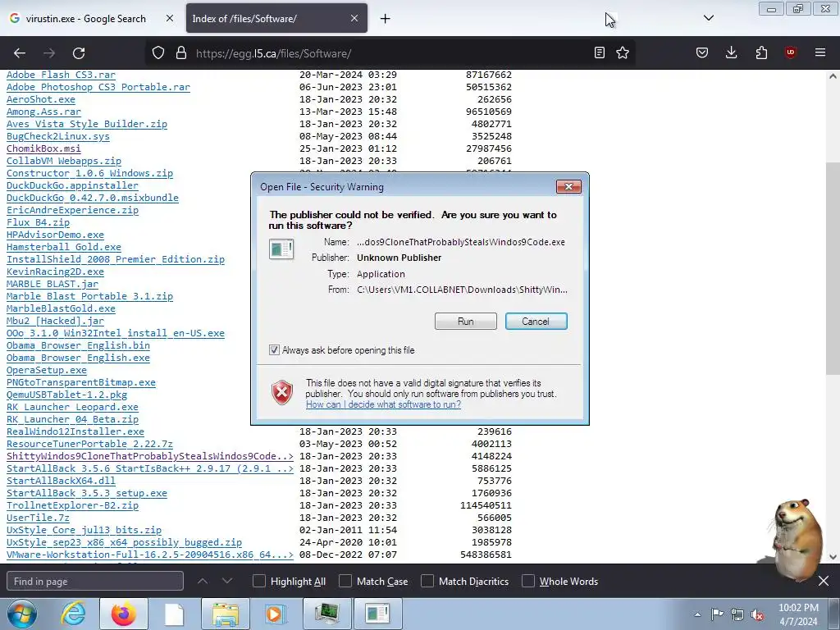The width and height of the screenshot is (840, 630).
Task: Show hidden tray icons arrow
Action: [x=697, y=614]
